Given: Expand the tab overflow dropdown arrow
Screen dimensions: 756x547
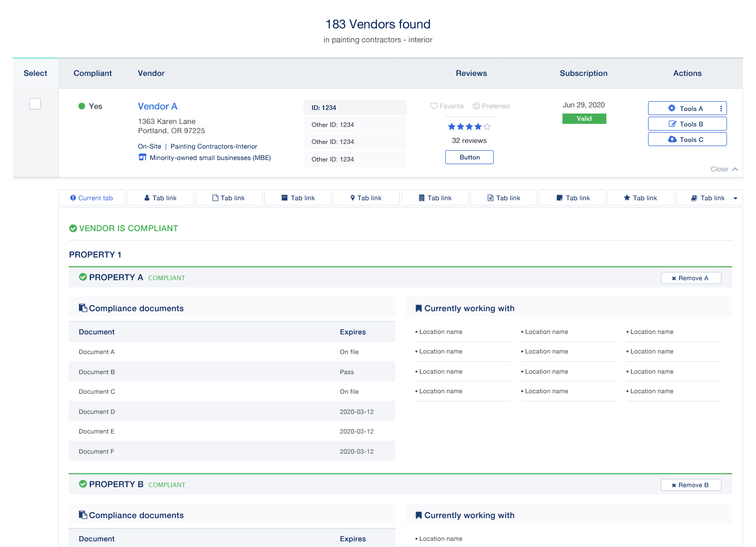Looking at the screenshot, I should (x=735, y=198).
